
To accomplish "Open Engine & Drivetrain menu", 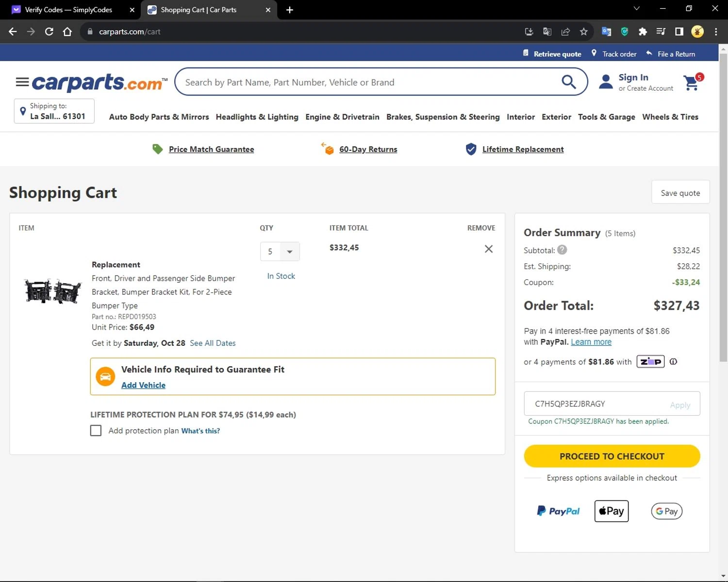I will [x=342, y=117].
